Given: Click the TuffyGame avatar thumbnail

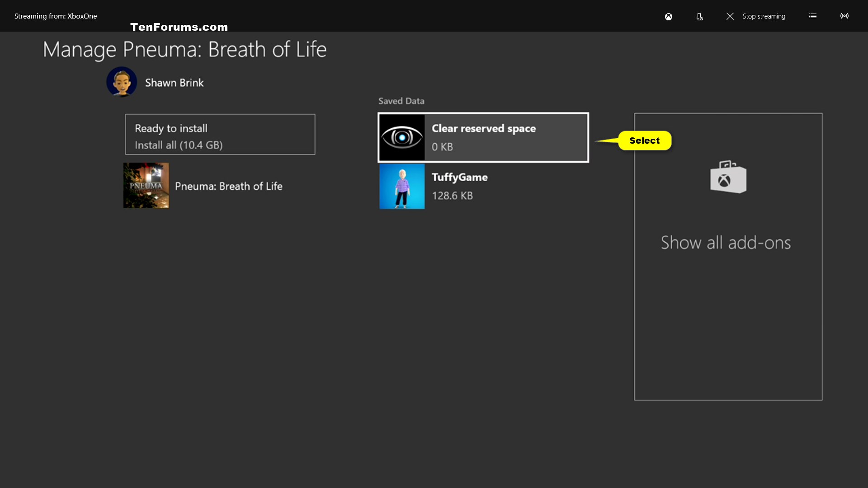Looking at the screenshot, I should tap(401, 186).
